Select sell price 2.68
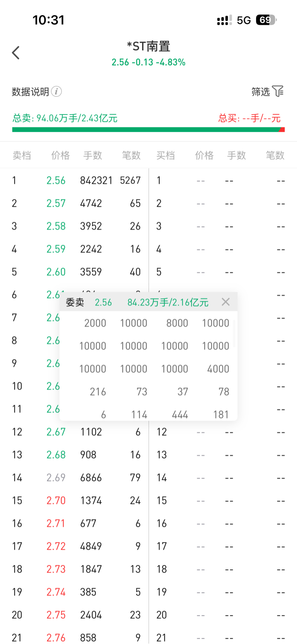Viewport: 297px width, 644px height. coord(56,455)
